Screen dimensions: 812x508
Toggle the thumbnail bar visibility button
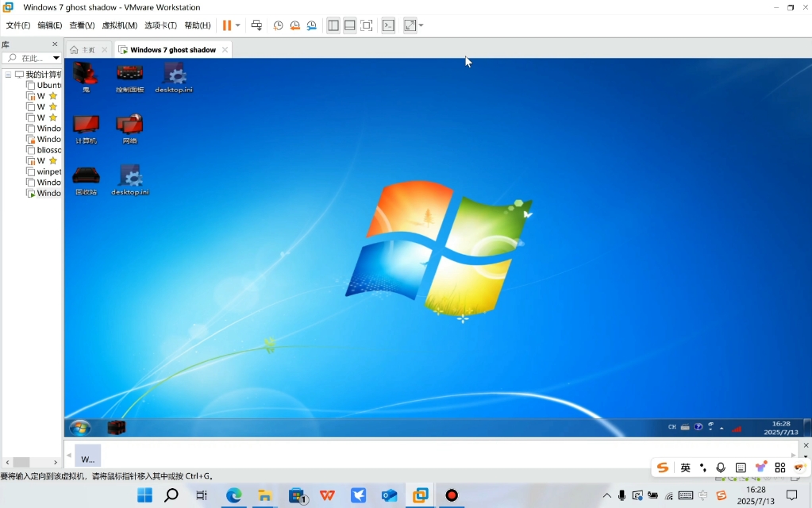point(349,25)
